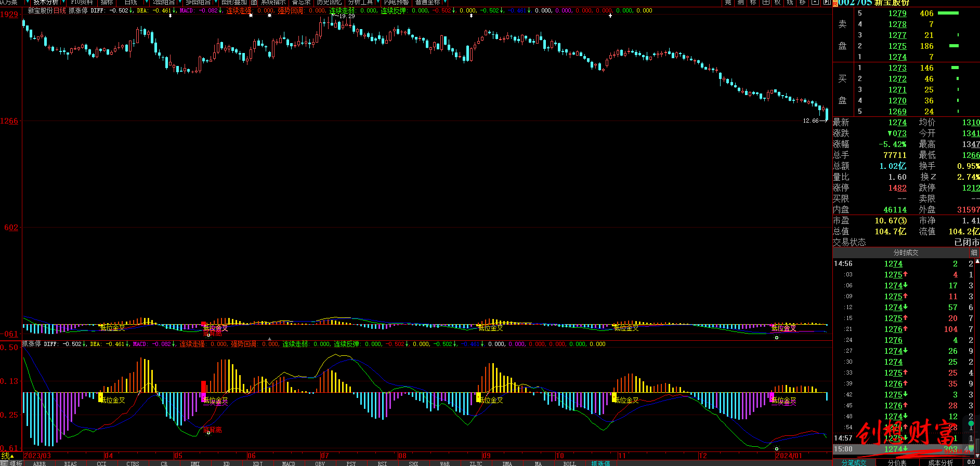Open 系统指示 from the toolbar
The image size is (980, 466).
click(x=273, y=3)
